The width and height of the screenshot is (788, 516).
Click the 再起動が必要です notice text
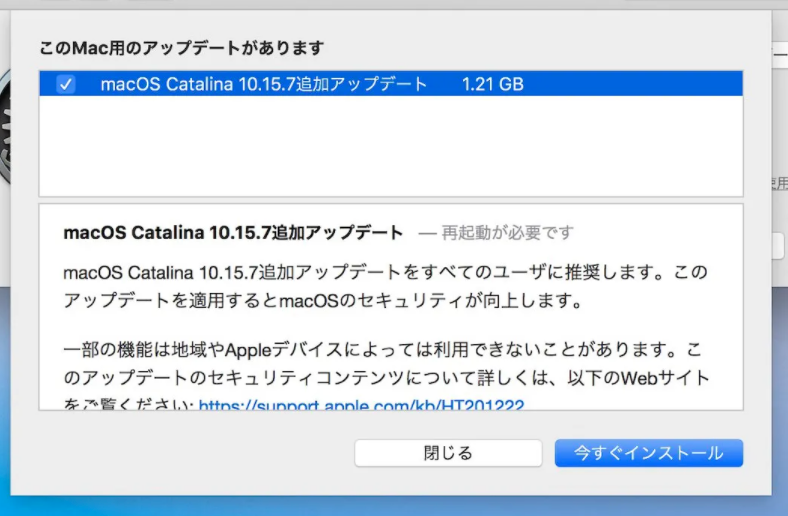click(x=507, y=233)
